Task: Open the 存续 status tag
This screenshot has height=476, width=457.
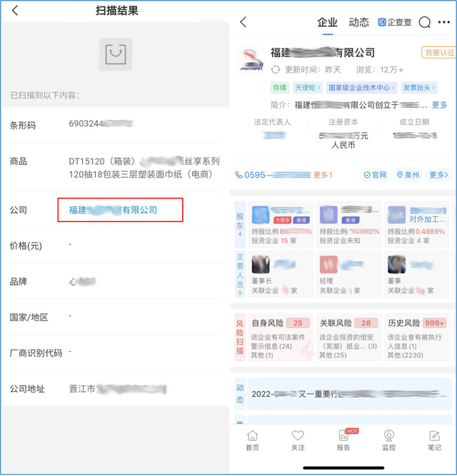Action: tap(280, 88)
